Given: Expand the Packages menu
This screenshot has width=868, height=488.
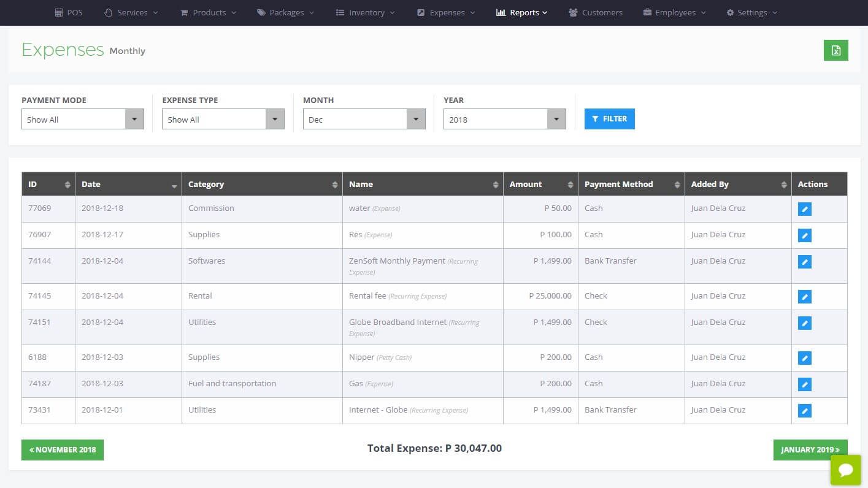Looking at the screenshot, I should [x=286, y=12].
